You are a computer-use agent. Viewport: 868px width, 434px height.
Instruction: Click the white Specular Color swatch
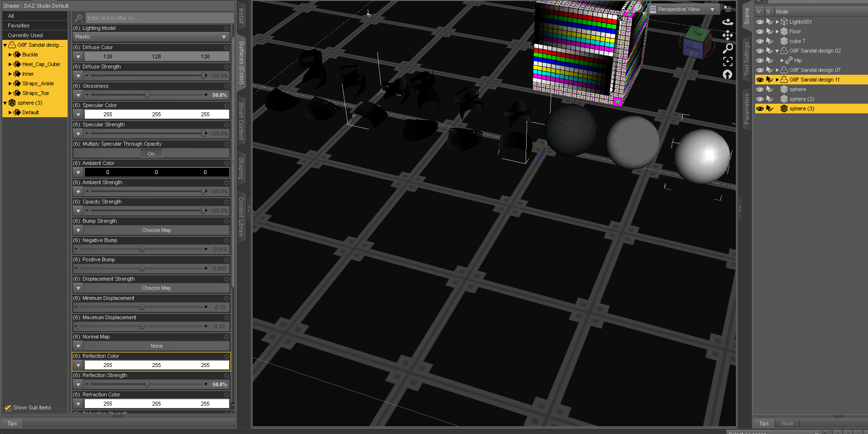click(157, 114)
